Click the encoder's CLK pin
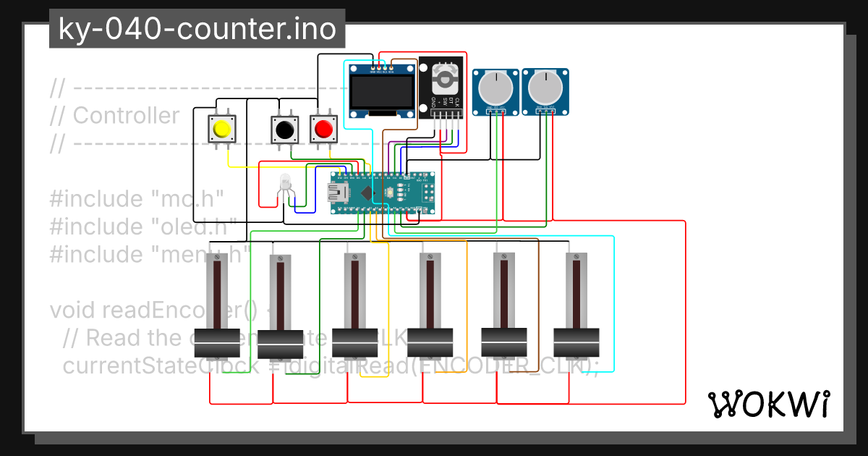Image resolution: width=868 pixels, height=456 pixels. 459,113
